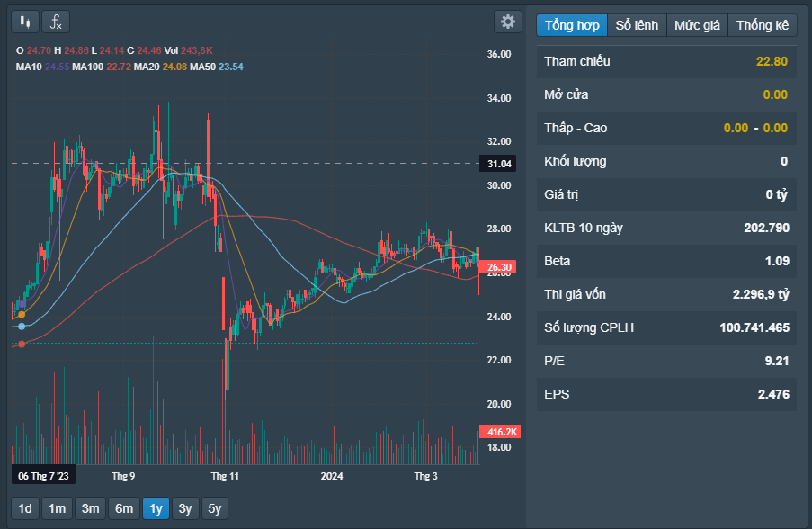Viewport: 812px width, 529px height.
Task: Select the 3y time range
Action: coord(184,508)
